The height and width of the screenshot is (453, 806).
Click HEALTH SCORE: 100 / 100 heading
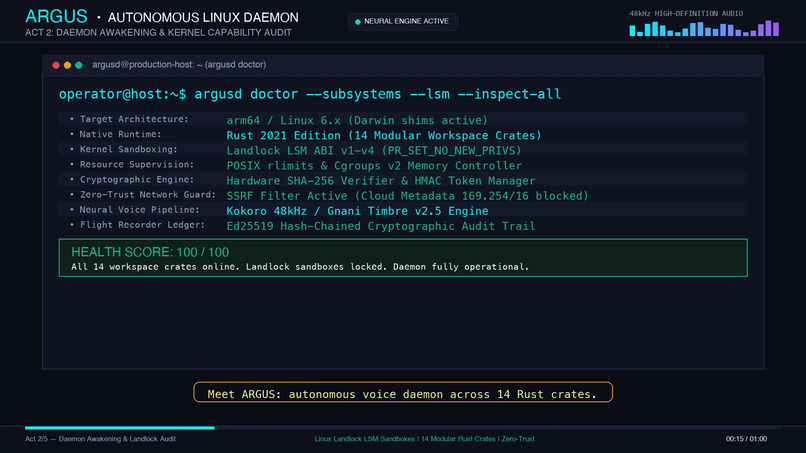[x=150, y=252]
